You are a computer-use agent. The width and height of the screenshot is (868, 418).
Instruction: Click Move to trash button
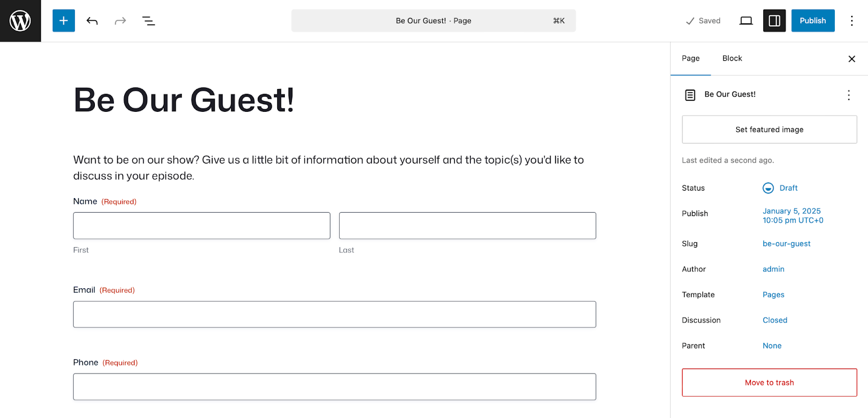[769, 383]
